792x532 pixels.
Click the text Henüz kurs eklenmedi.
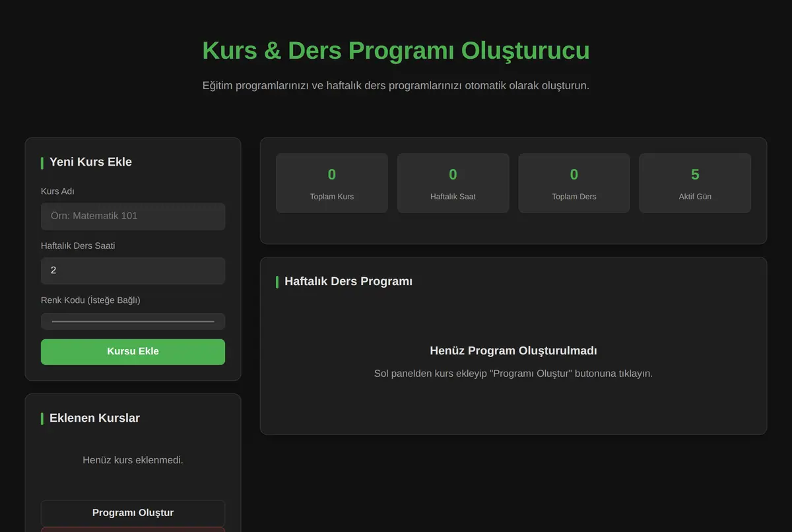[x=133, y=460]
